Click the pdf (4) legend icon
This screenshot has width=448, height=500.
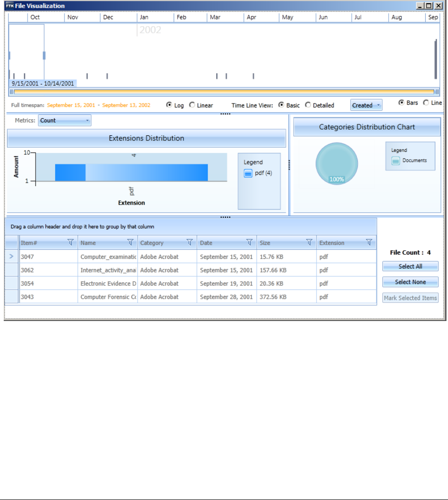pos(248,173)
